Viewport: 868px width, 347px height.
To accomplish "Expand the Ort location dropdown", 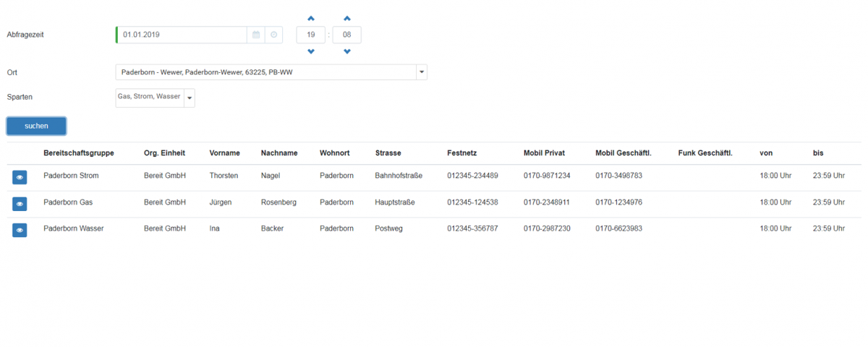I will [x=422, y=72].
